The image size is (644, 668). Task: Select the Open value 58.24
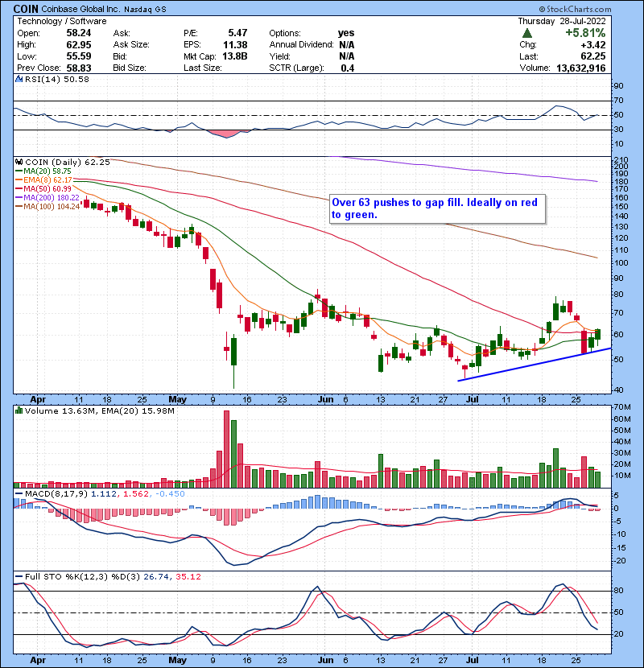78,33
